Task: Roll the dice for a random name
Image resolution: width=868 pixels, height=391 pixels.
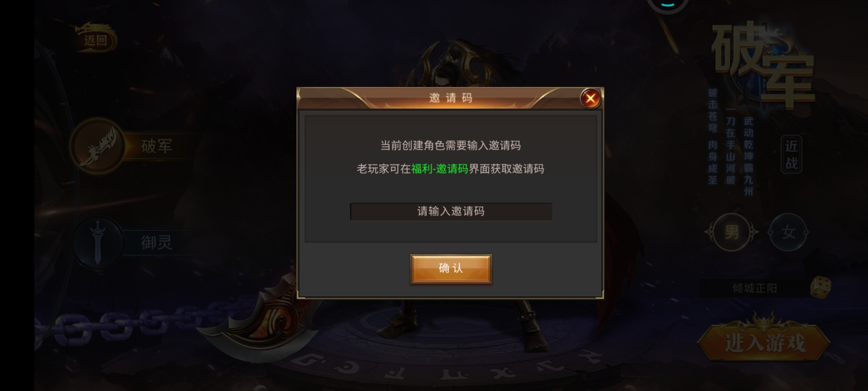Action: tap(820, 287)
